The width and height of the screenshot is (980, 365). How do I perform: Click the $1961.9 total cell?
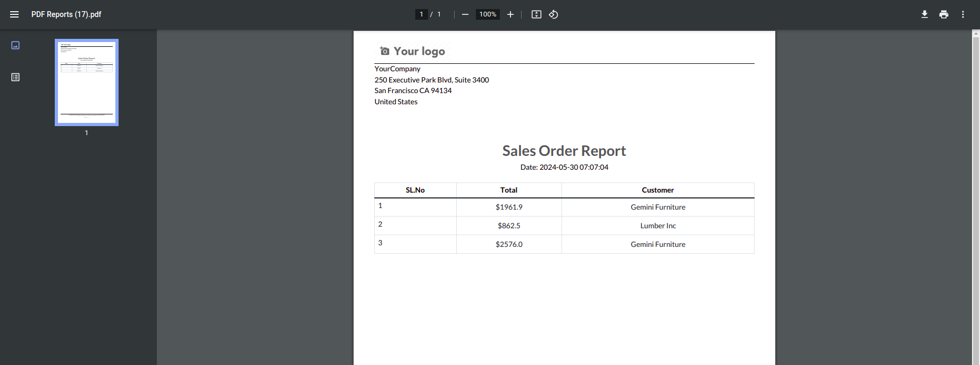coord(509,207)
